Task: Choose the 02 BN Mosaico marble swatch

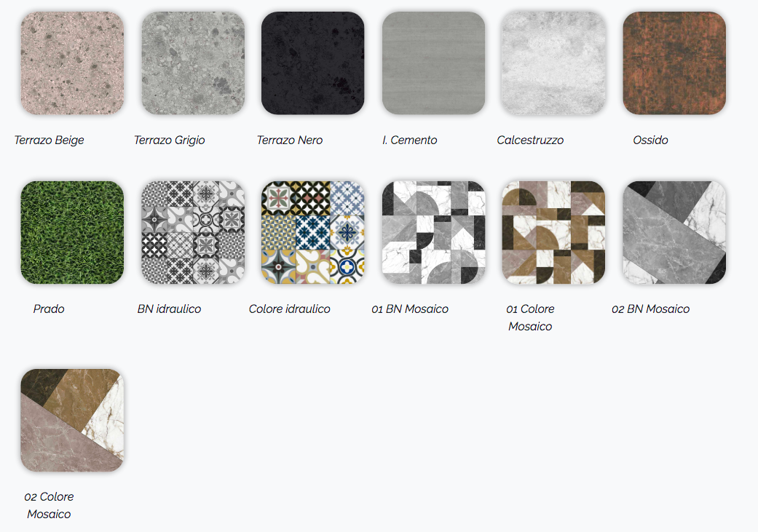Action: pyautogui.click(x=674, y=232)
